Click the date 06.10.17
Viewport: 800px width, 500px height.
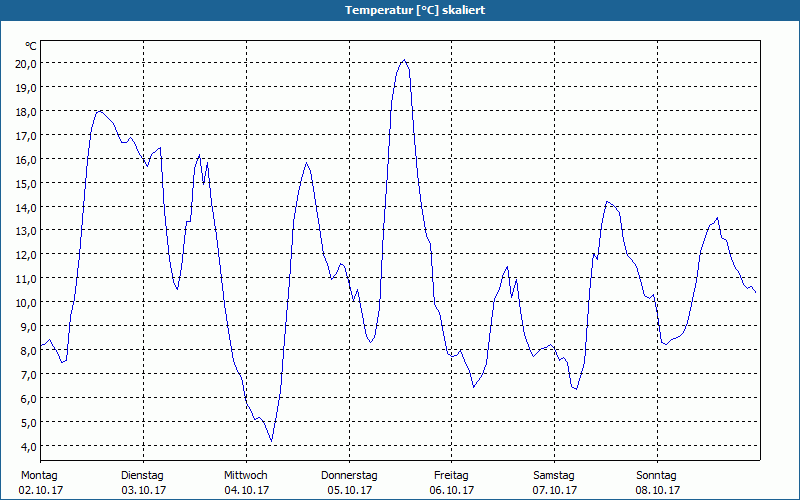pos(452,490)
